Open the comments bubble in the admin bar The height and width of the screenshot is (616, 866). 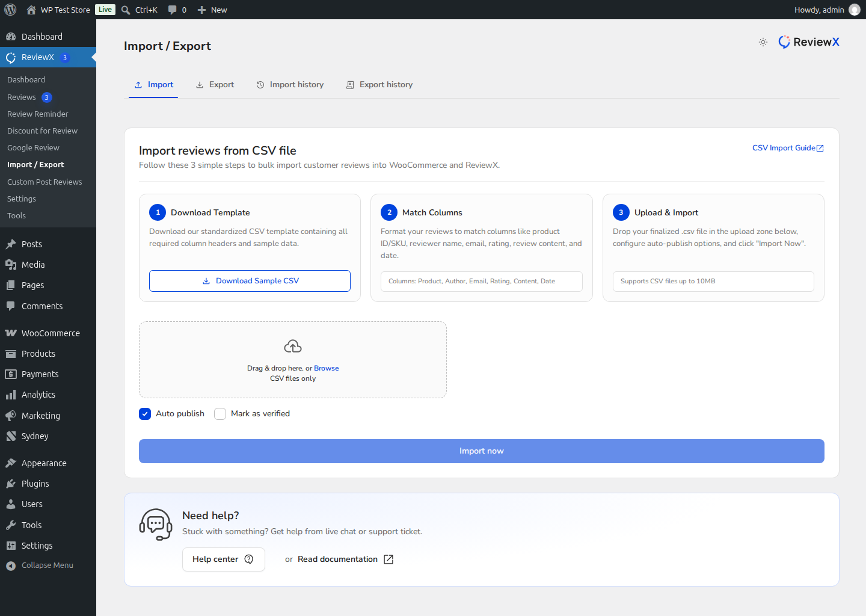click(173, 10)
